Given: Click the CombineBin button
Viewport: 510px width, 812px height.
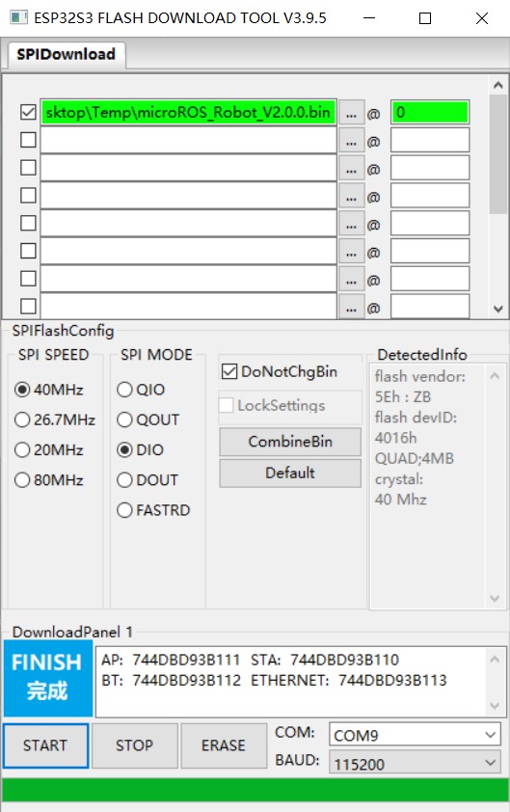Looking at the screenshot, I should pyautogui.click(x=290, y=442).
